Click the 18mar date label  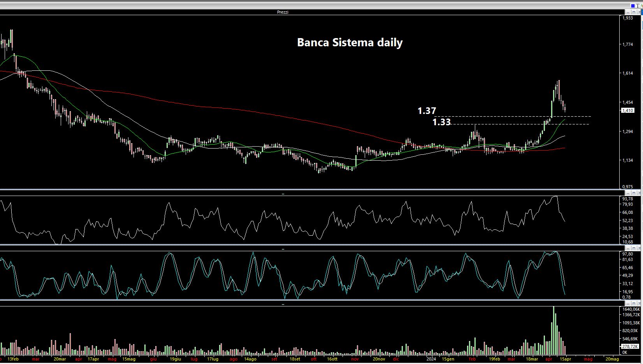click(x=532, y=359)
